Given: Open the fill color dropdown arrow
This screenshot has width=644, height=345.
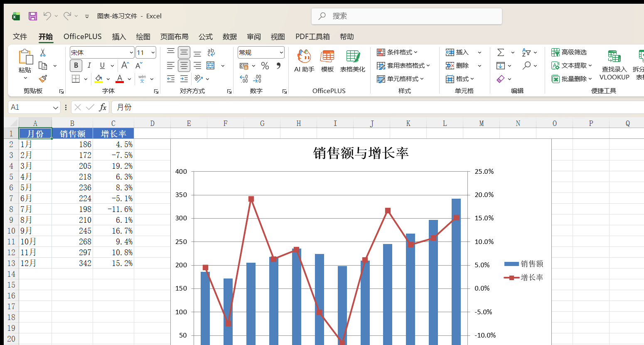Looking at the screenshot, I should point(108,79).
